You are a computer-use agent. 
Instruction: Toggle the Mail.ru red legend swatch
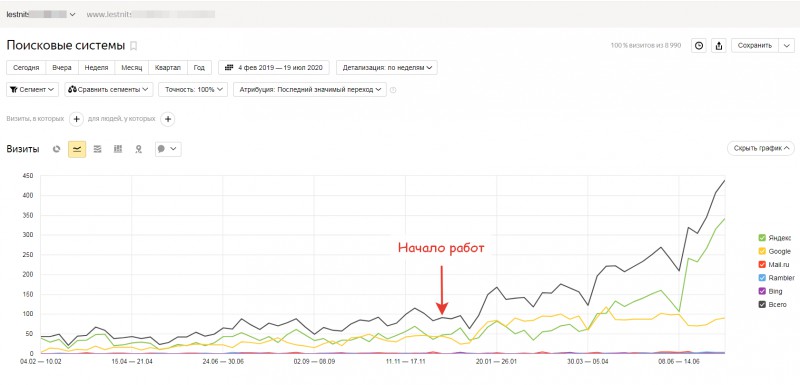[762, 264]
